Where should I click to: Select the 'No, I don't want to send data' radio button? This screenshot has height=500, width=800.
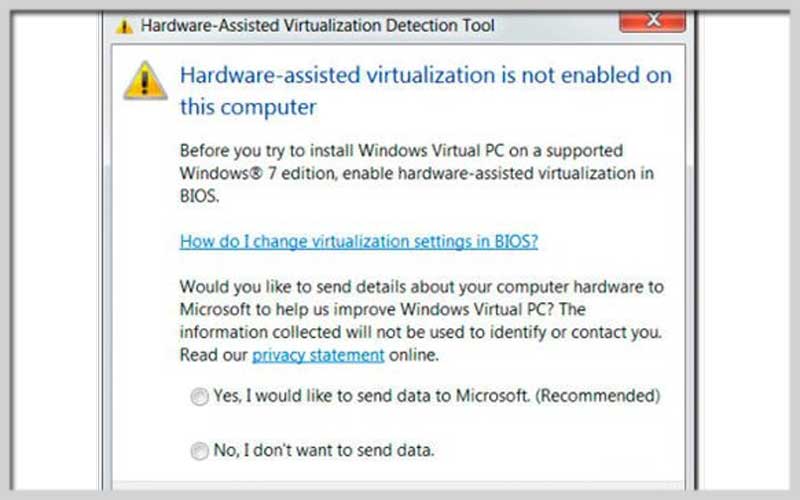[199, 451]
